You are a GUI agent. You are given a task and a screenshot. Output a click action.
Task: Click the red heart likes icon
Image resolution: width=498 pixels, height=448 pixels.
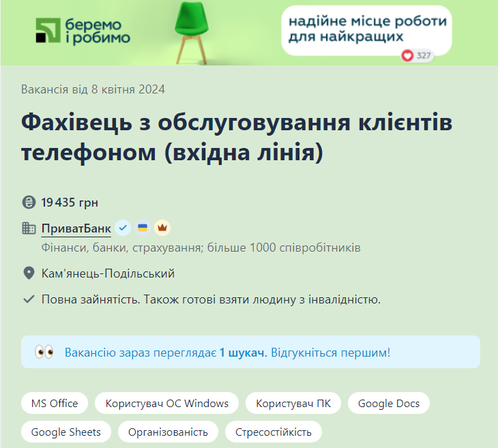click(x=407, y=55)
